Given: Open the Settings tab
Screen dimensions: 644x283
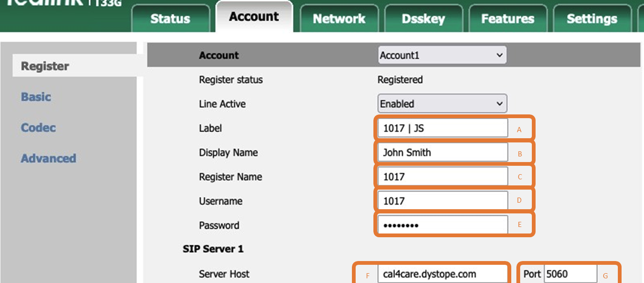Looking at the screenshot, I should coord(592,19).
